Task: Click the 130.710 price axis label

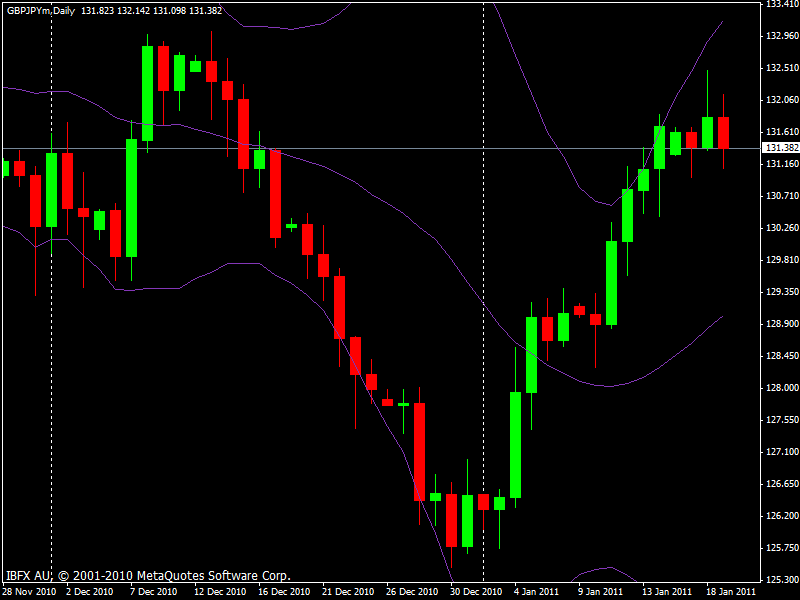Action: pyautogui.click(x=782, y=196)
